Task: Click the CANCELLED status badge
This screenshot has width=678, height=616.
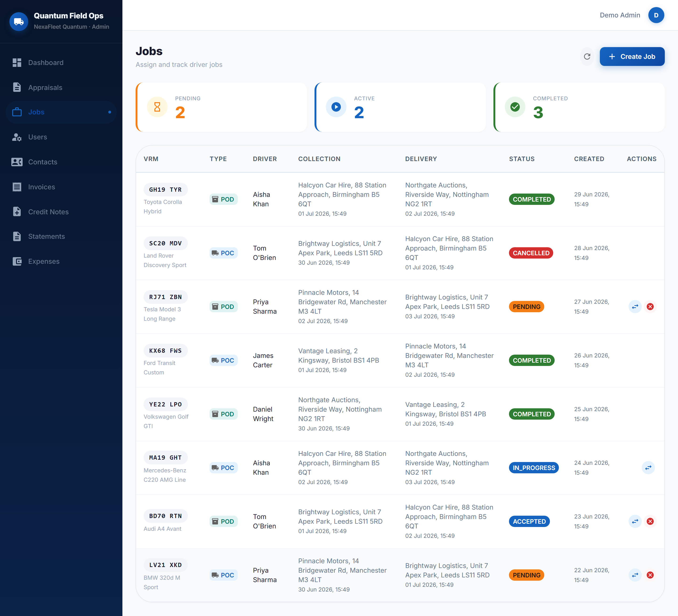Action: click(x=531, y=253)
